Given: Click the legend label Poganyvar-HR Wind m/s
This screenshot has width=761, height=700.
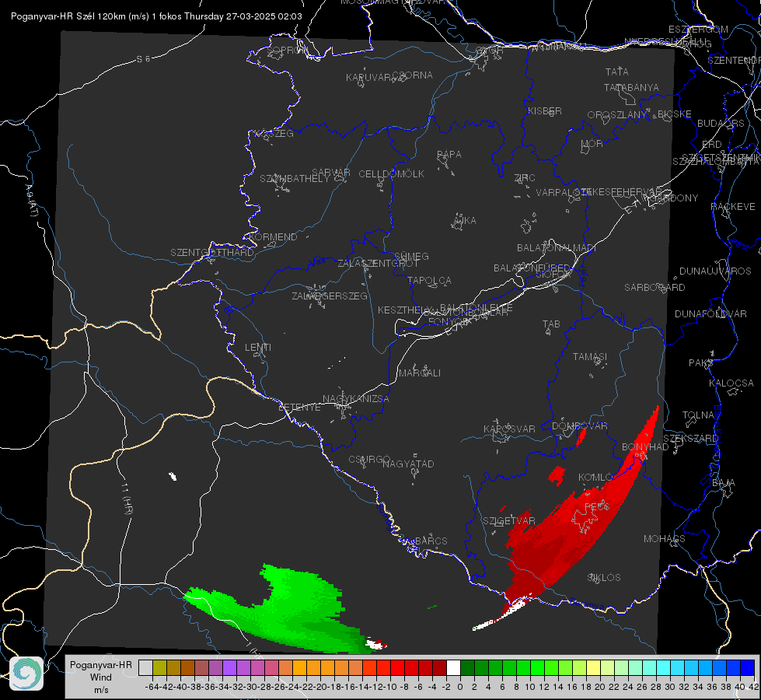Looking at the screenshot, I should coord(100,677).
